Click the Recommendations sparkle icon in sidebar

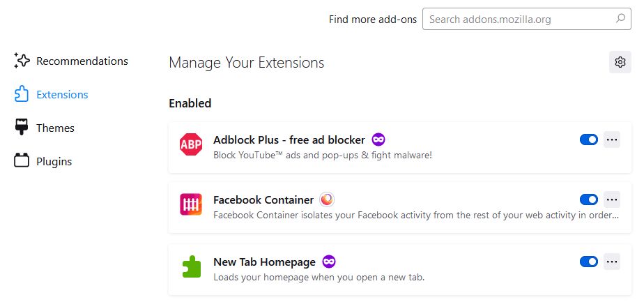22,61
